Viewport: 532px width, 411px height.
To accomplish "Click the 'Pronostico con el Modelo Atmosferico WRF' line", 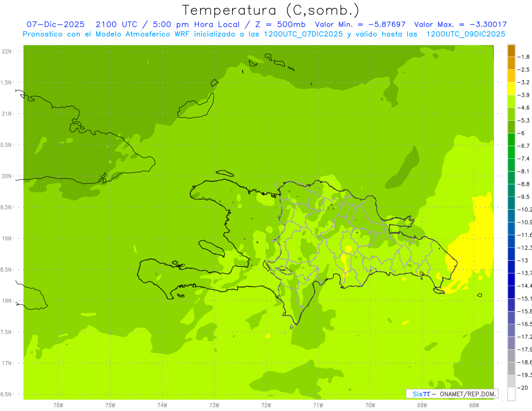I will click(107, 34).
